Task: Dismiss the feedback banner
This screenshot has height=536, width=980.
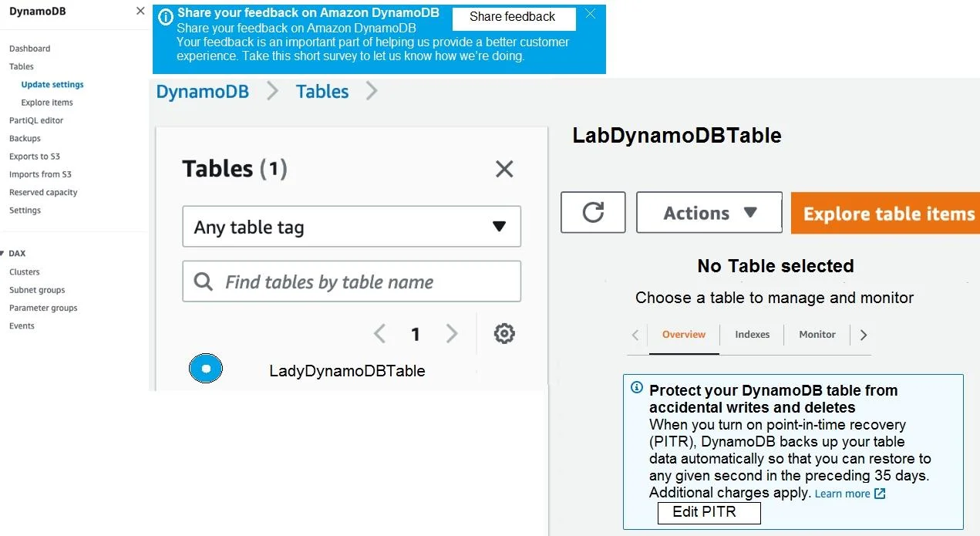Action: (591, 14)
